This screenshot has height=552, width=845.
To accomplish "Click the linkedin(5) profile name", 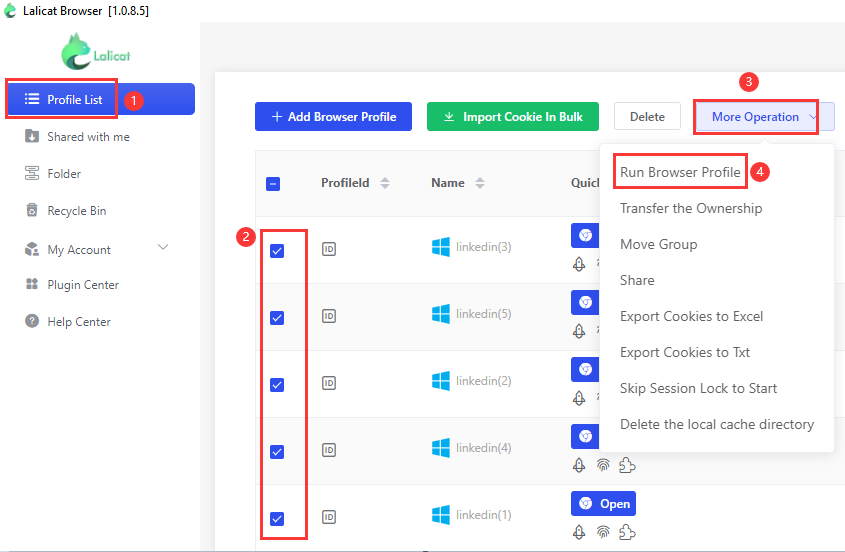I will click(483, 314).
